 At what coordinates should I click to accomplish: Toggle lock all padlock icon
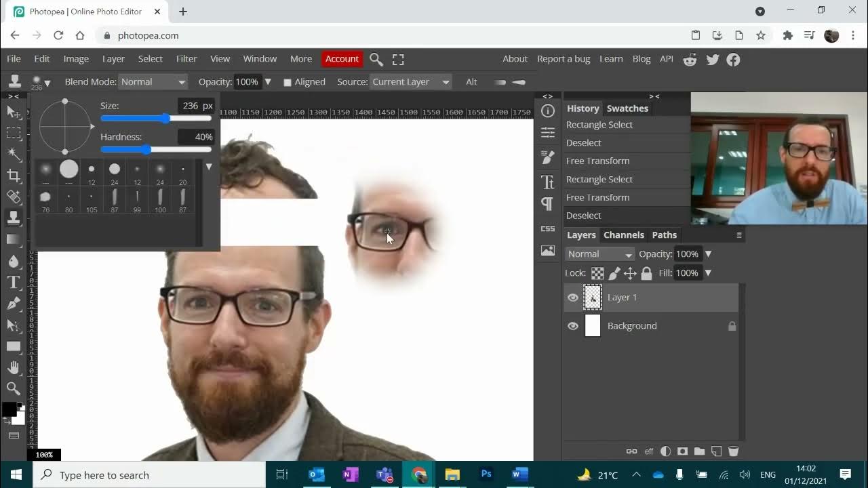(646, 273)
